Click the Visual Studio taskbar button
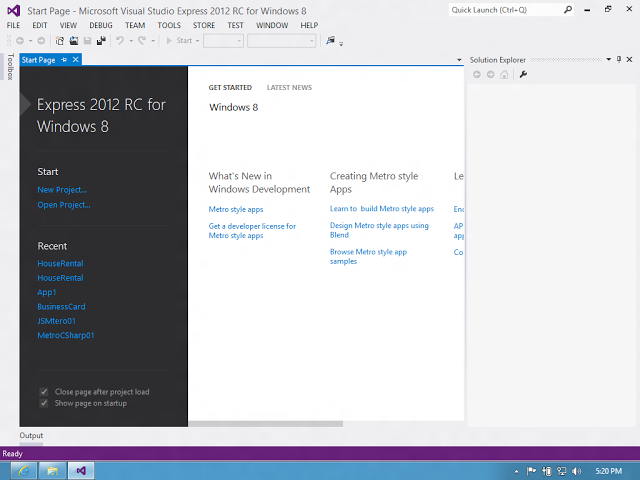Image resolution: width=640 pixels, height=480 pixels. (81, 471)
